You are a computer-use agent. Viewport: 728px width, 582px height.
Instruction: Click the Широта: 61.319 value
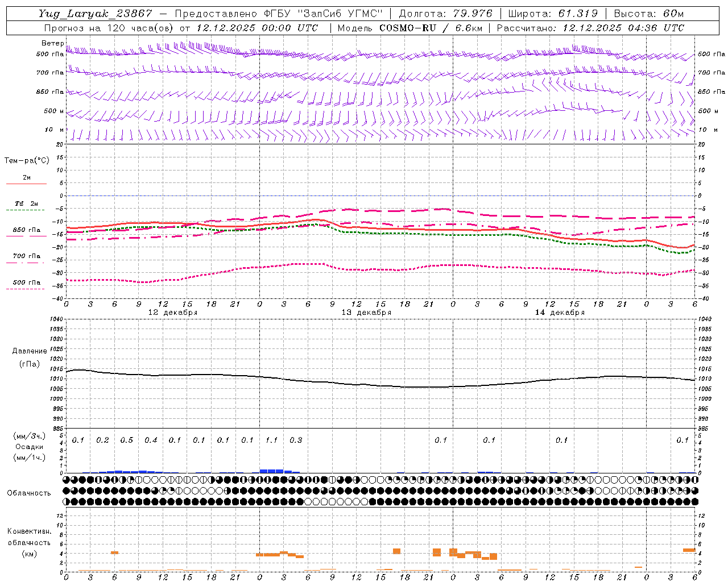click(553, 14)
